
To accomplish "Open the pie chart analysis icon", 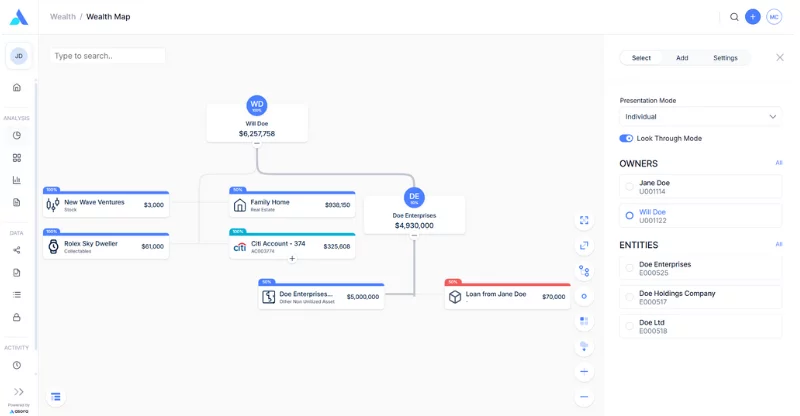I will tap(17, 135).
